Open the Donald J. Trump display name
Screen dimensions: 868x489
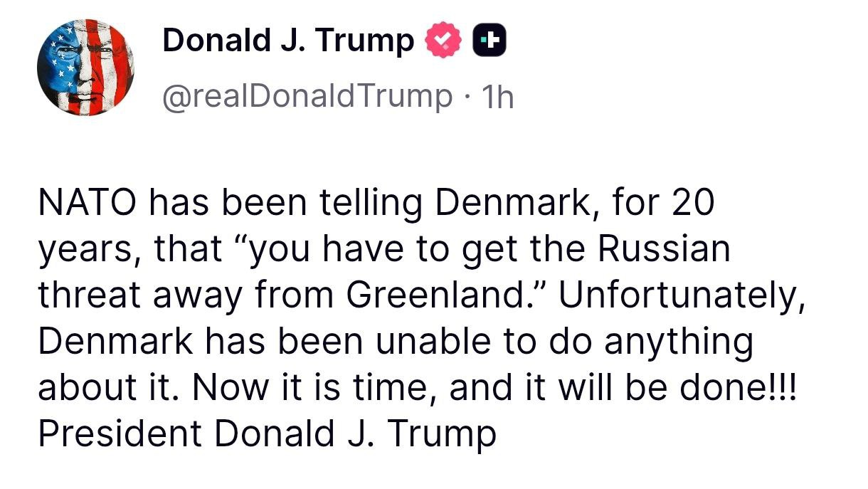pyautogui.click(x=288, y=41)
